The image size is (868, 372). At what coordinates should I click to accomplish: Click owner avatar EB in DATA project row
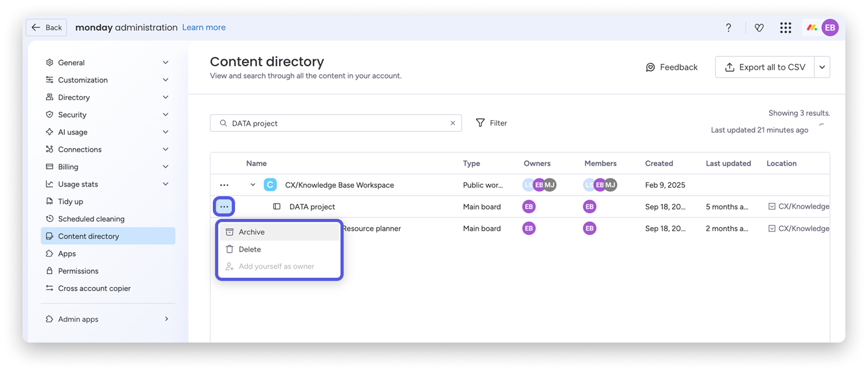coord(529,207)
